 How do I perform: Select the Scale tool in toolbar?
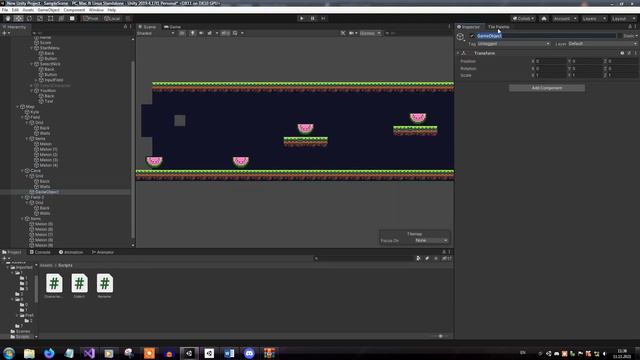(x=40, y=18)
